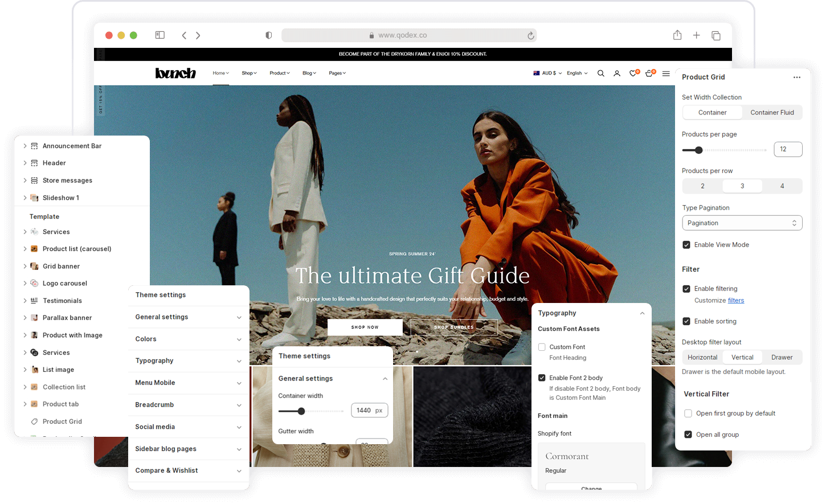Click the SHOP NOW button
Screen dimensions: 826x504
click(365, 327)
